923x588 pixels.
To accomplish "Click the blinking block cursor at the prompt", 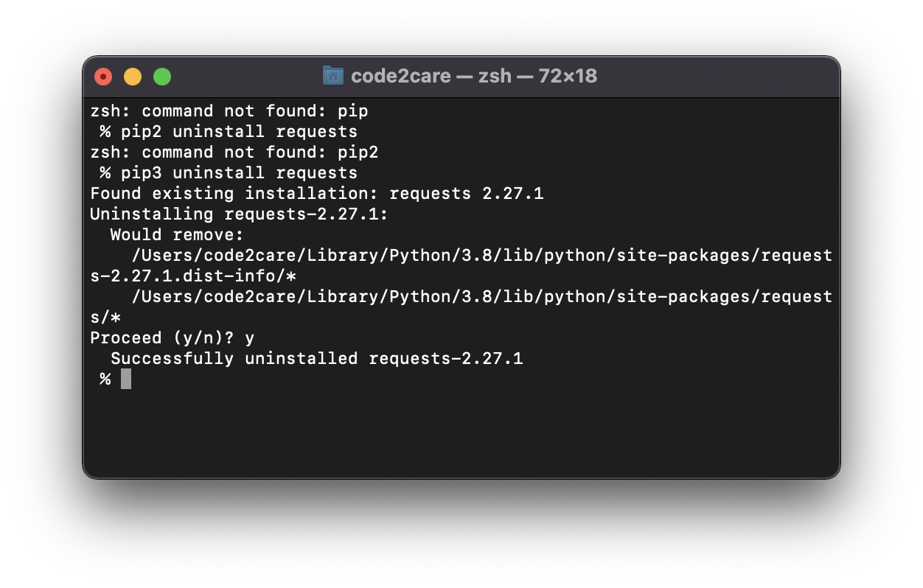I will [x=127, y=378].
